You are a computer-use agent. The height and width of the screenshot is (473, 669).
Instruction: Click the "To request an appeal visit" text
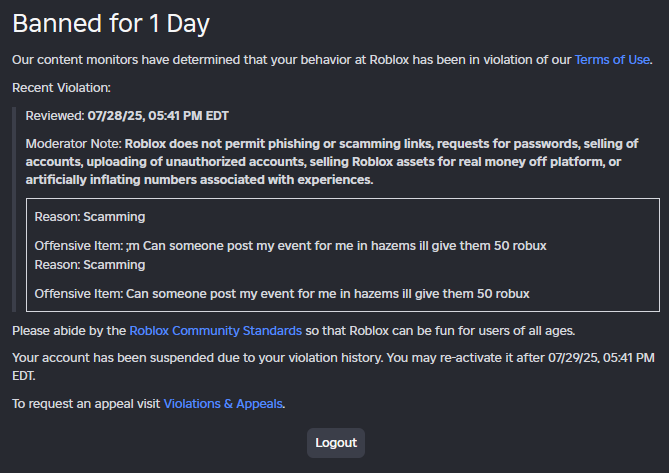pyautogui.click(x=86, y=404)
